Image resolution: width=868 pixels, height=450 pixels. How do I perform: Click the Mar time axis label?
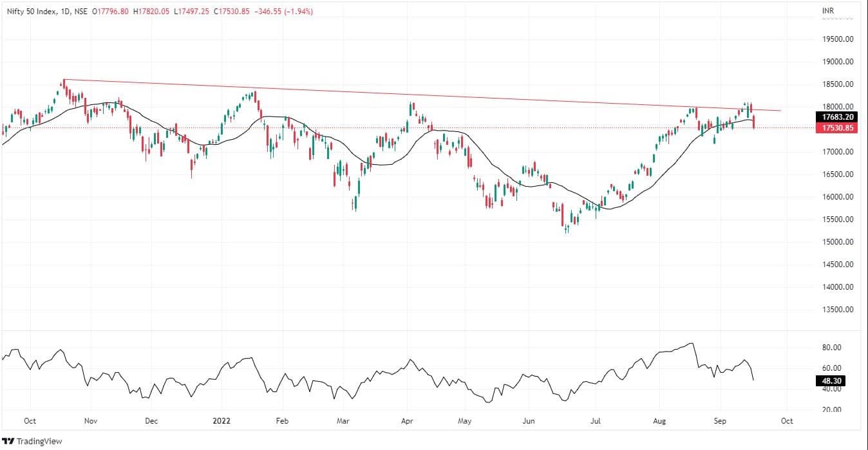[343, 421]
